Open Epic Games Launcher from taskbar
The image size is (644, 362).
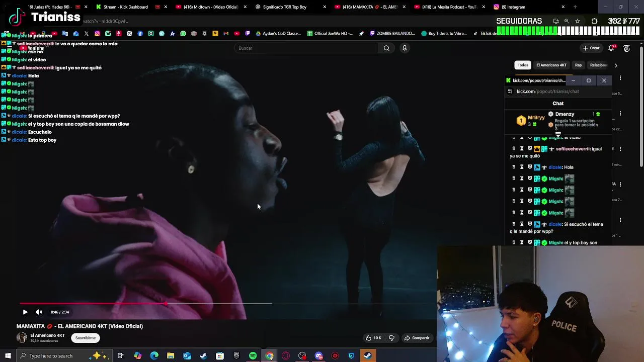click(236, 356)
